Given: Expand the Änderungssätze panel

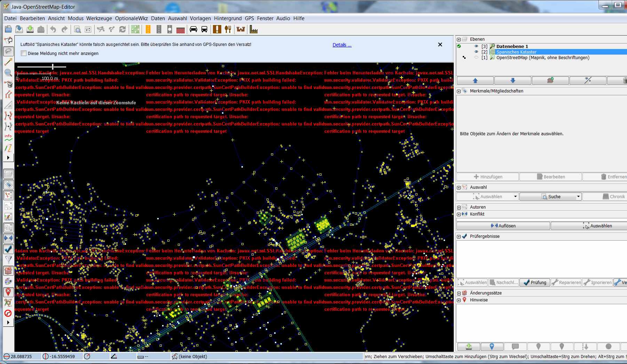Looking at the screenshot, I should (x=459, y=293).
